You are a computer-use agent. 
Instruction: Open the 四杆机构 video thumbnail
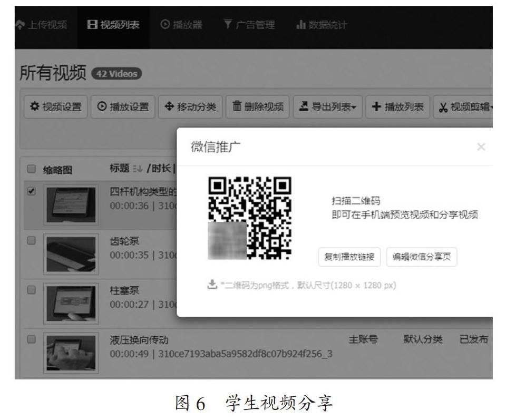[71, 205]
